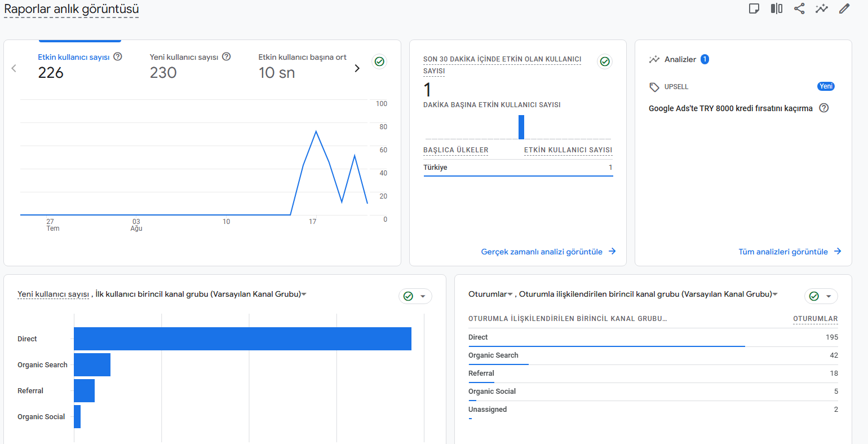Click the Organic Search row in sessions table
This screenshot has width=868, height=444.
click(x=653, y=355)
